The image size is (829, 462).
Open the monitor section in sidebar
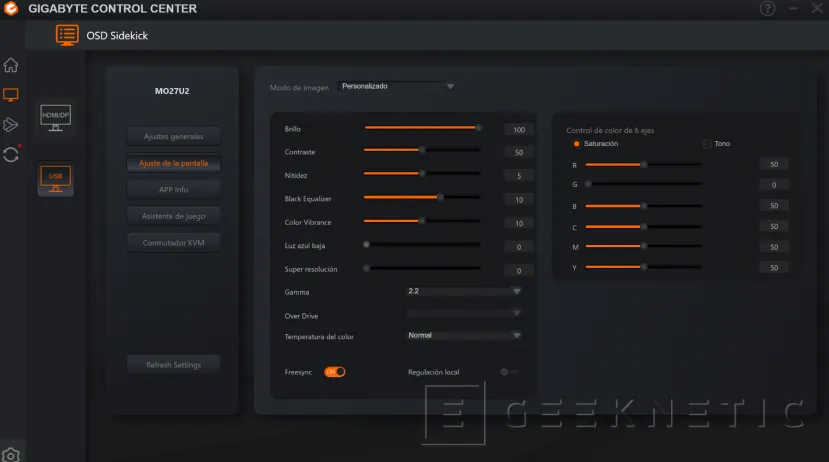coord(11,95)
